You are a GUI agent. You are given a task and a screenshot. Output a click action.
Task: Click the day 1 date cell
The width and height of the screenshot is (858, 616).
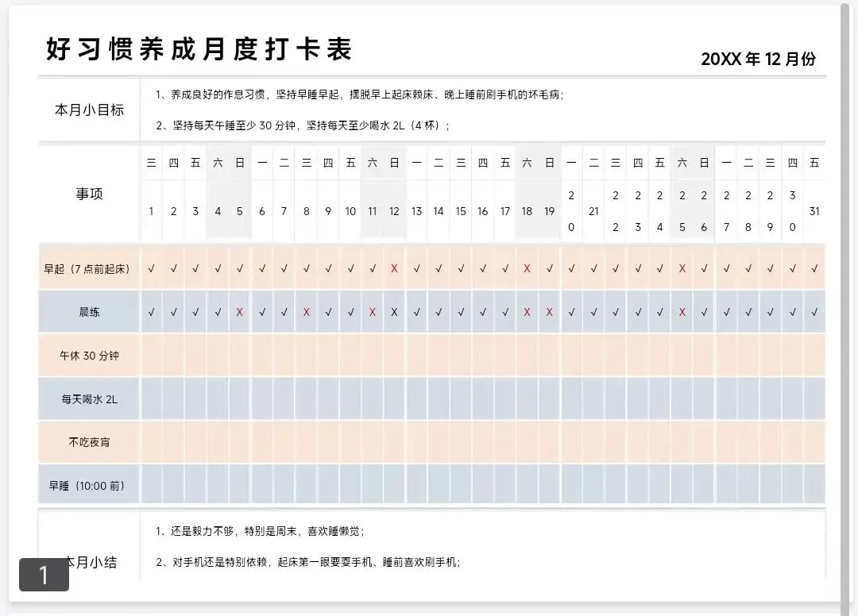pyautogui.click(x=152, y=211)
